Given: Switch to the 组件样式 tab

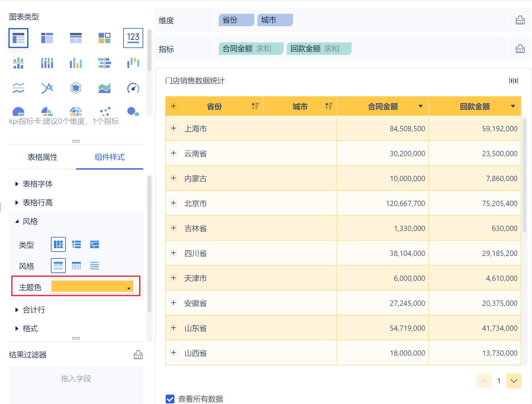Looking at the screenshot, I should pyautogui.click(x=110, y=157).
